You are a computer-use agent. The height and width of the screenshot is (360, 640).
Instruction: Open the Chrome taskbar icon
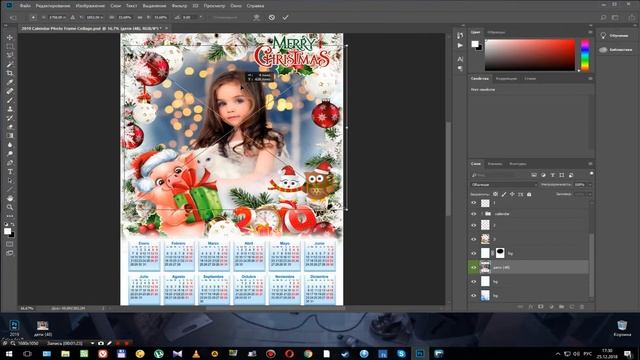(x=308, y=353)
